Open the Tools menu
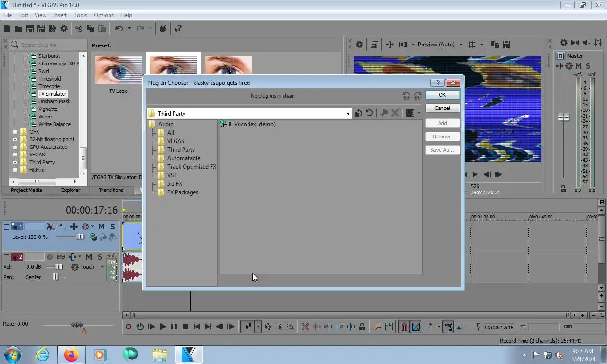Image resolution: width=607 pixels, height=364 pixels. click(x=80, y=15)
